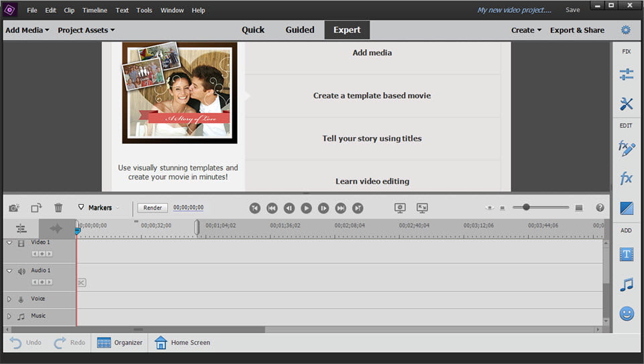The height and width of the screenshot is (364, 644).
Task: Open the timeline help question mark
Action: (600, 208)
